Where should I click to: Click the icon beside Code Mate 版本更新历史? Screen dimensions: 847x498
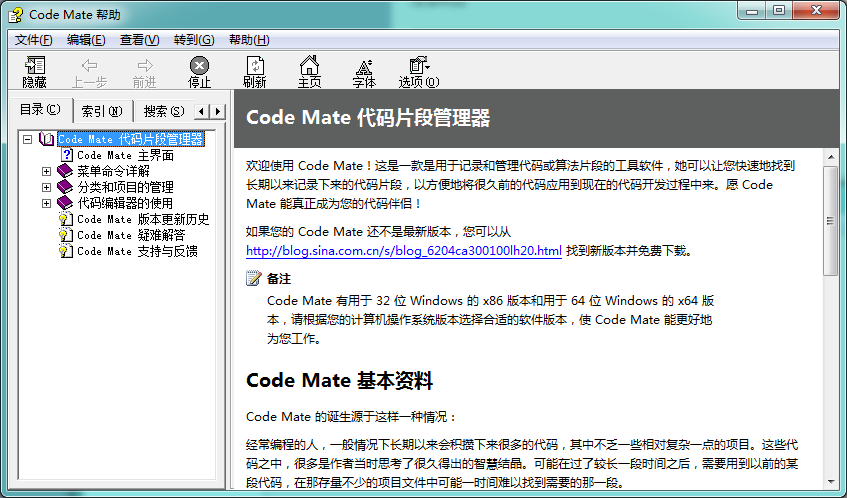[x=66, y=219]
